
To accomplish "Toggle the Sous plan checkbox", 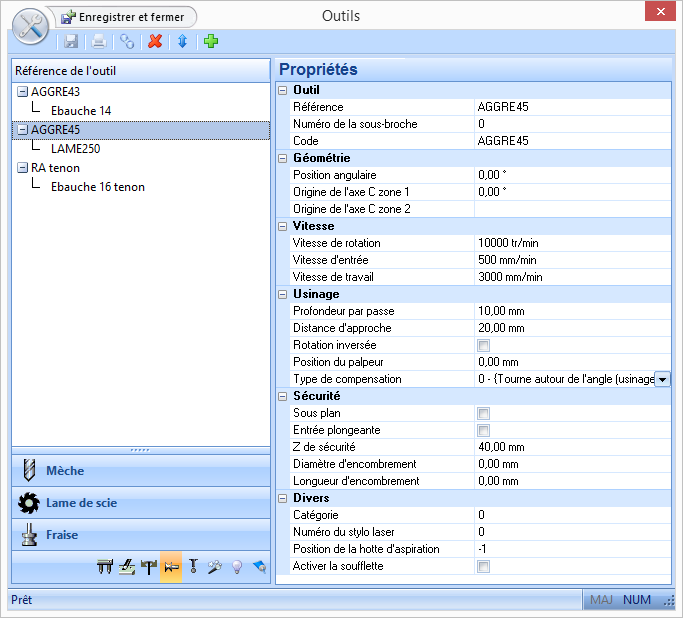I will point(483,413).
